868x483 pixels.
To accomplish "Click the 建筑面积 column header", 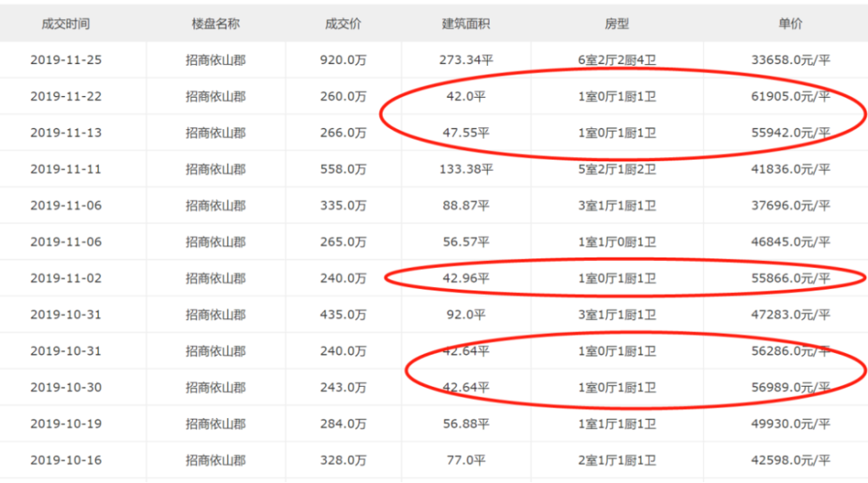I will coord(465,23).
